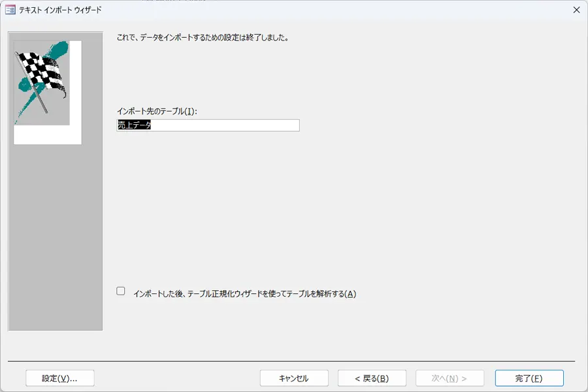588x392 pixels.
Task: Click empty title bar area beside close button
Action: click(392, 10)
